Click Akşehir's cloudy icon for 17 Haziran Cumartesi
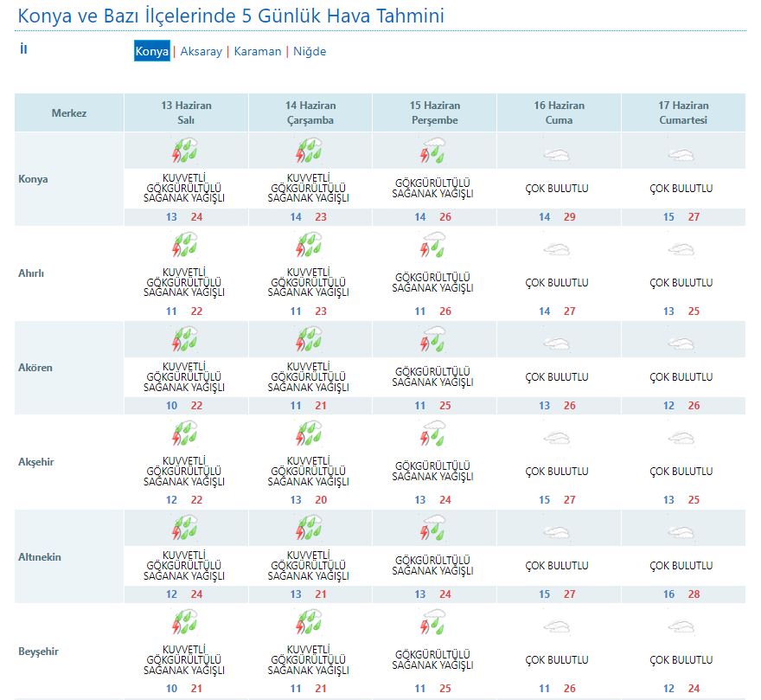761x700 pixels. [682, 439]
